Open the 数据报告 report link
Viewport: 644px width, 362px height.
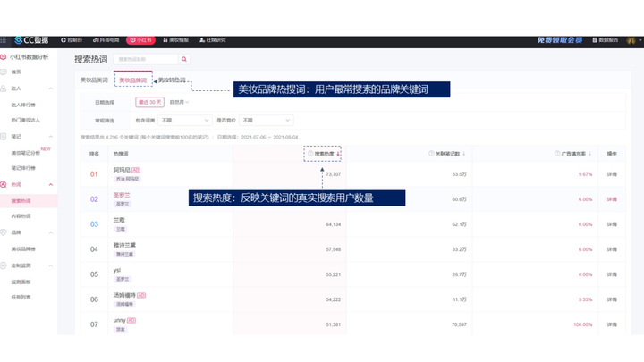click(606, 40)
